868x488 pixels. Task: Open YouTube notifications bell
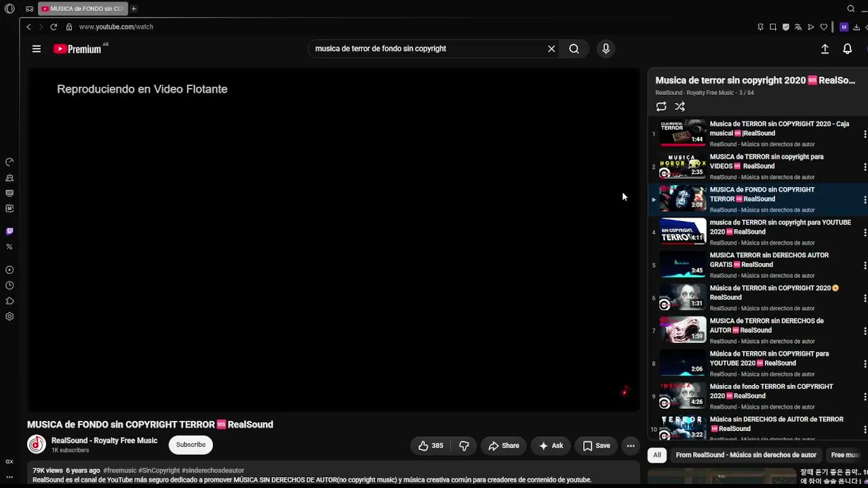847,49
